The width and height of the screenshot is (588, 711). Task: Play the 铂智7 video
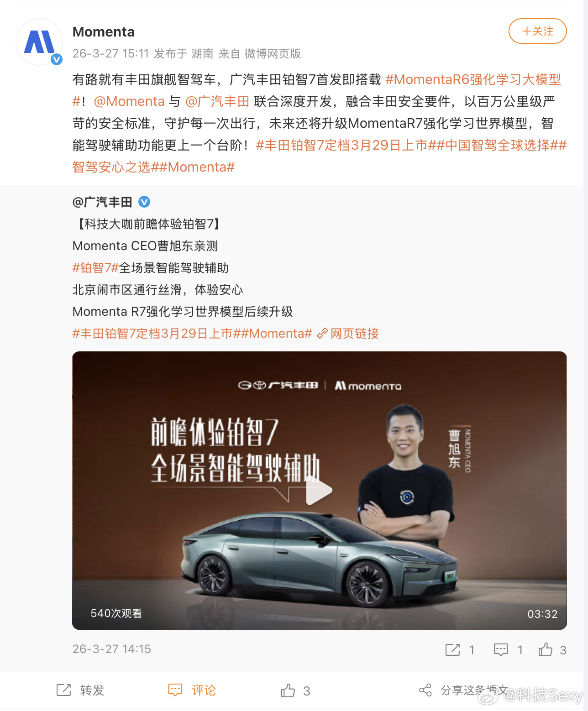click(x=319, y=491)
